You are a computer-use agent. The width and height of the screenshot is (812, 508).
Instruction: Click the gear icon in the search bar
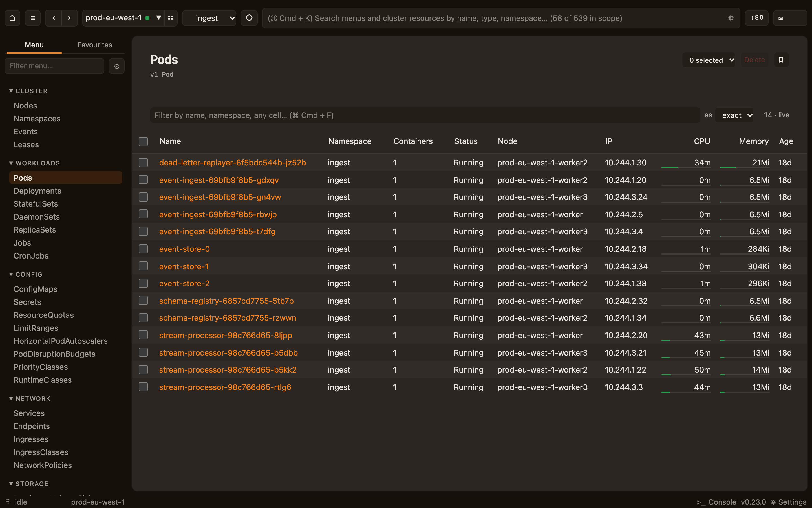[731, 18]
